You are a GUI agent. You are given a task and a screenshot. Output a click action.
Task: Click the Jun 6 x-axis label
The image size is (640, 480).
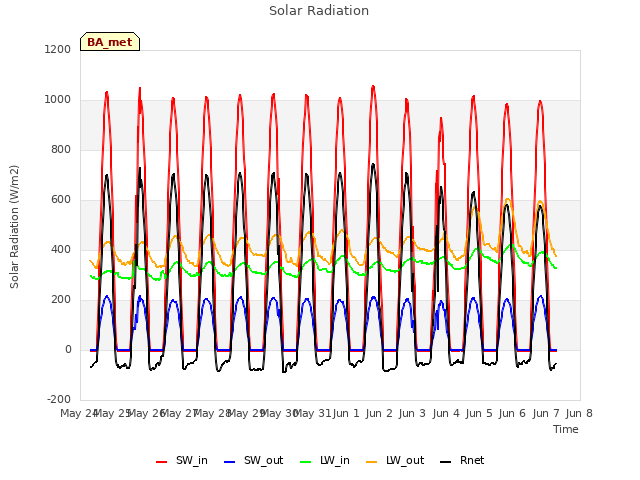pos(512,413)
